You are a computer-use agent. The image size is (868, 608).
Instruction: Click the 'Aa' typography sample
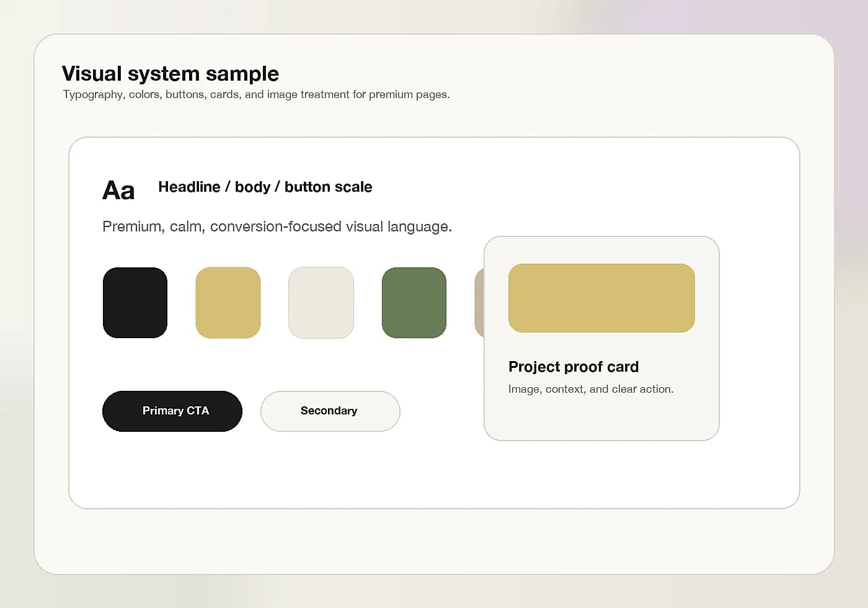[118, 190]
